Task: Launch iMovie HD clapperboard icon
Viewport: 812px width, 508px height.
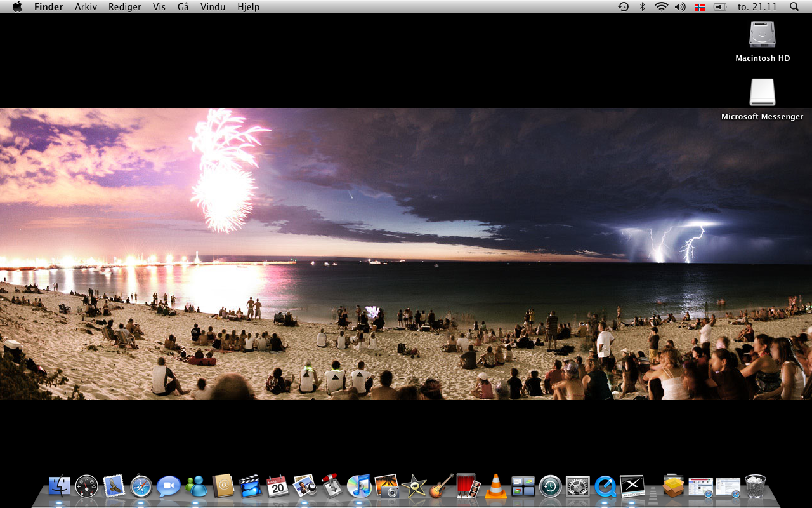Action: click(x=251, y=486)
